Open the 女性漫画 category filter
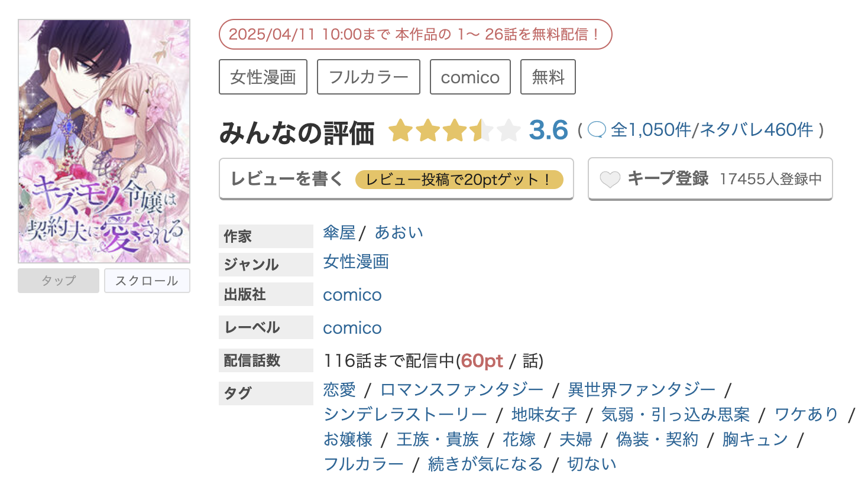This screenshot has height=488, width=868. [263, 77]
